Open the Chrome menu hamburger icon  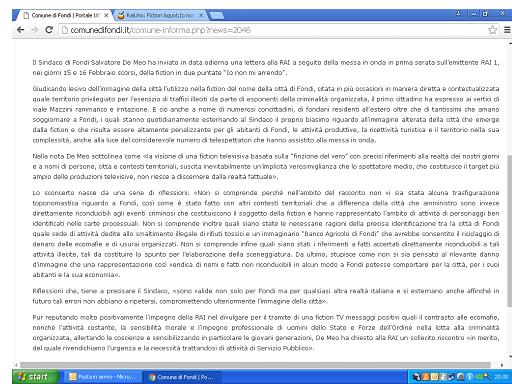coord(507,30)
